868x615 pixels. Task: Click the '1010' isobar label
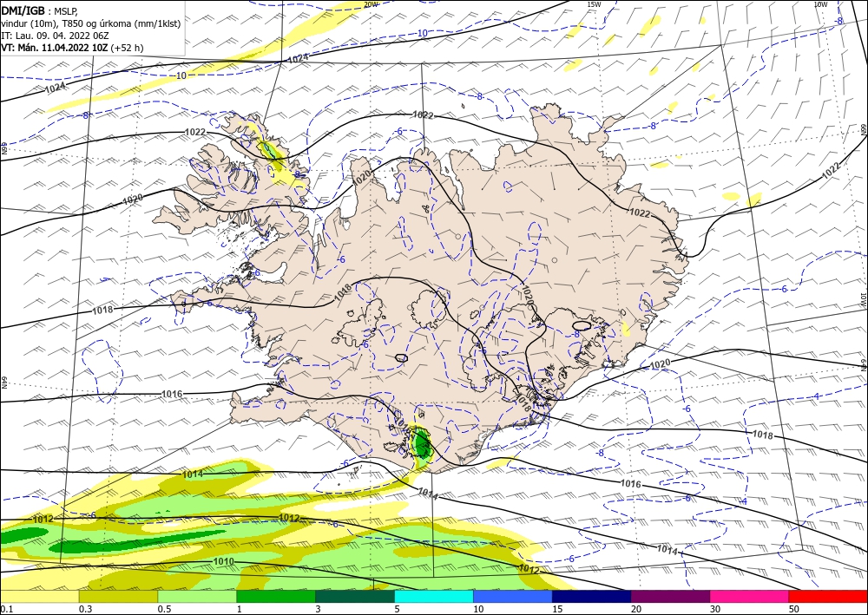click(224, 562)
